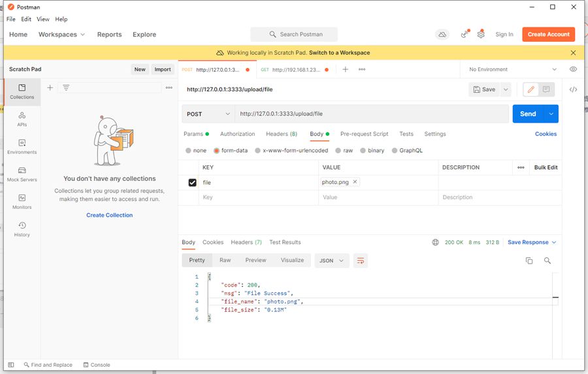Click the environment quick look eye icon
Viewport: 588px width, 374px height.
[573, 69]
